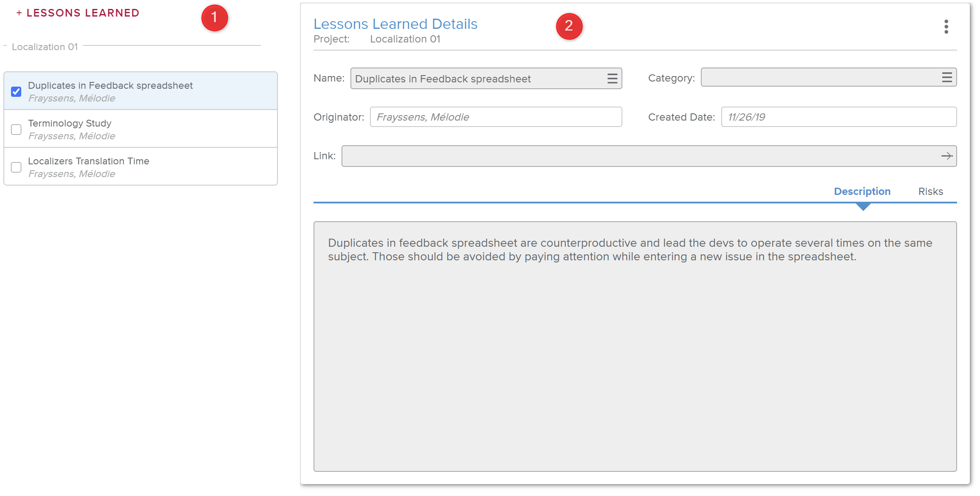Image resolution: width=980 pixels, height=496 pixels.
Task: Check the Localizers Translation Time checkbox
Action: (x=16, y=167)
